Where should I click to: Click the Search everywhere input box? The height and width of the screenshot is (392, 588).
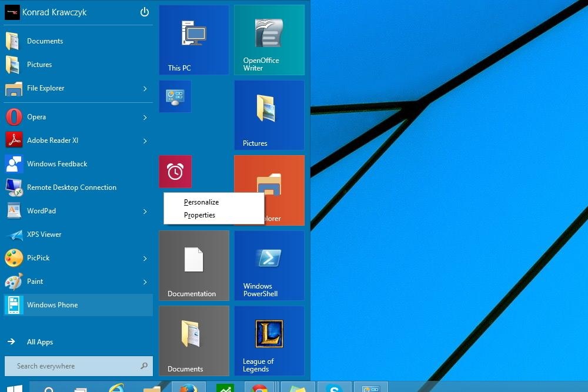[78, 366]
